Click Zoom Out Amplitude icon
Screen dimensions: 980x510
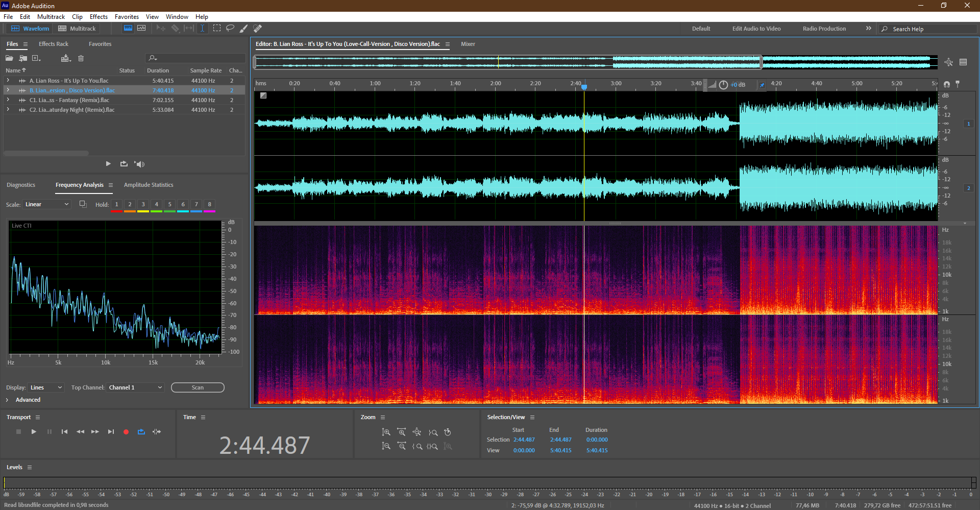[x=386, y=446]
